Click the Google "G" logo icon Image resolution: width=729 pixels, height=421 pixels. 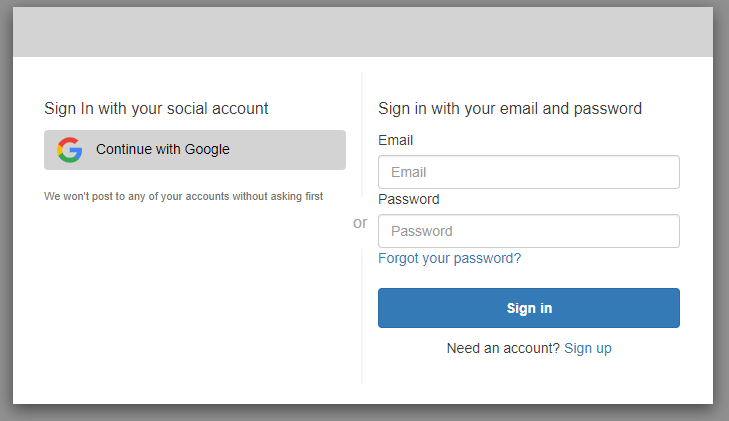click(x=69, y=150)
